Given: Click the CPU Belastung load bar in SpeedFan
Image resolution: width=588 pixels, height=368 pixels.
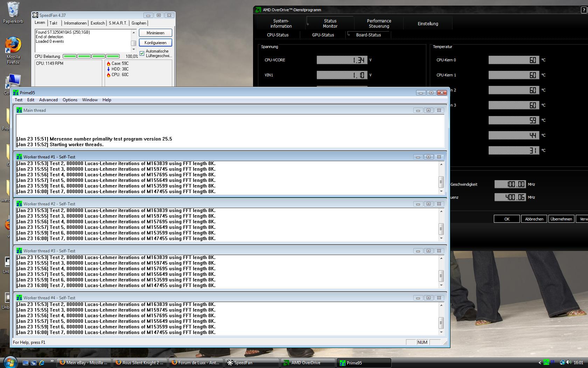Looking at the screenshot, I should point(91,56).
